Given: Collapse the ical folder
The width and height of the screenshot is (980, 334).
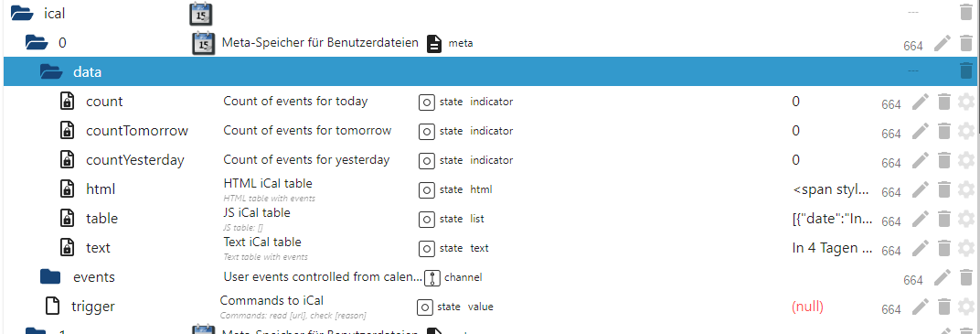Looking at the screenshot, I should pyautogui.click(x=23, y=13).
